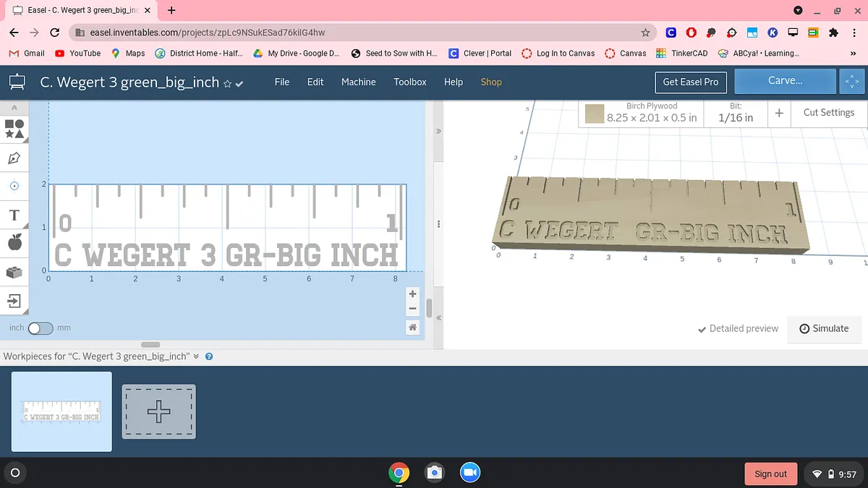This screenshot has height=488, width=868.
Task: Toggle units between inch and mm
Action: tap(41, 328)
